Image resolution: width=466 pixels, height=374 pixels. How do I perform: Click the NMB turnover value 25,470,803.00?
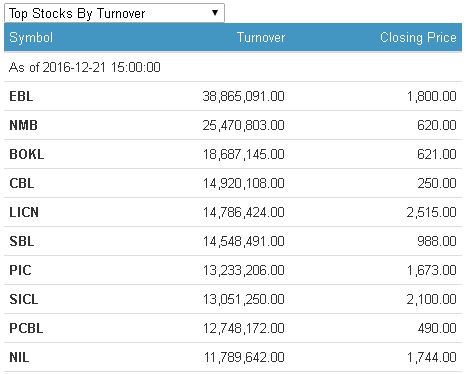pyautogui.click(x=244, y=125)
